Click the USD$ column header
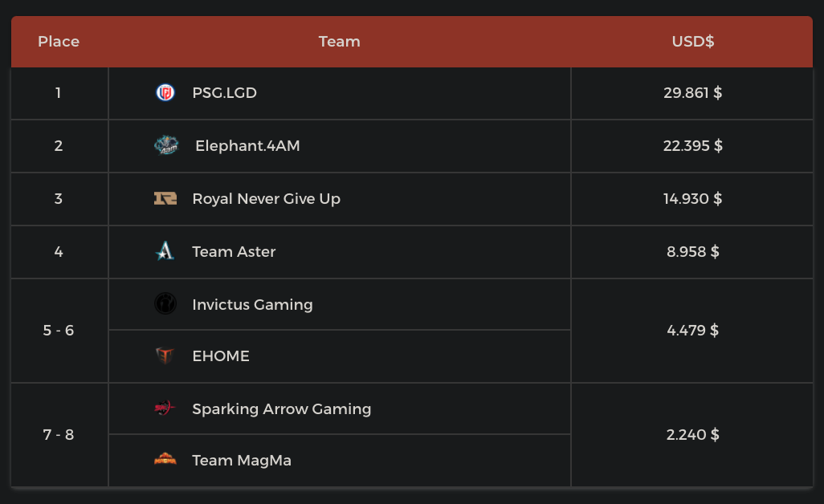Image resolution: width=824 pixels, height=504 pixels. pos(692,42)
